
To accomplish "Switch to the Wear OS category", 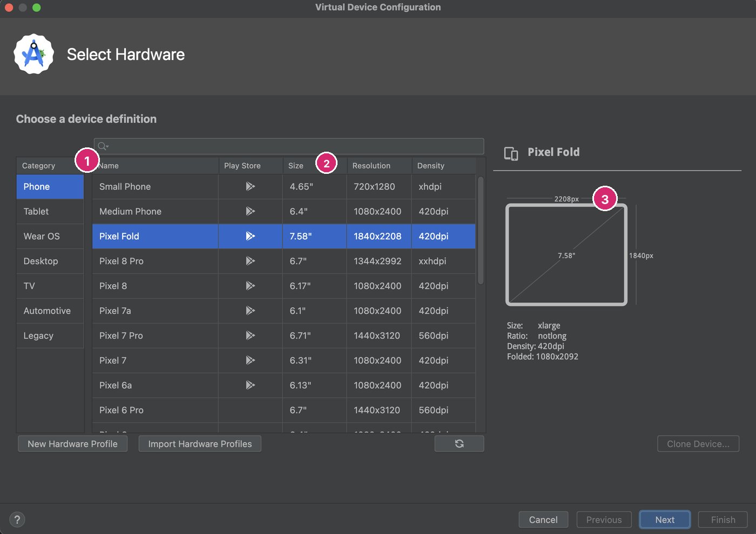I will 50,236.
